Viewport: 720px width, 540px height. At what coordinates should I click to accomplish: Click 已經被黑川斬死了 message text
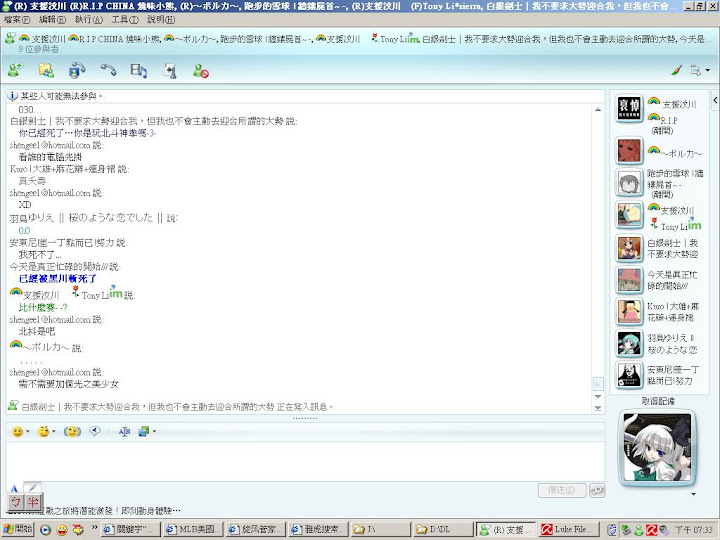(x=58, y=279)
